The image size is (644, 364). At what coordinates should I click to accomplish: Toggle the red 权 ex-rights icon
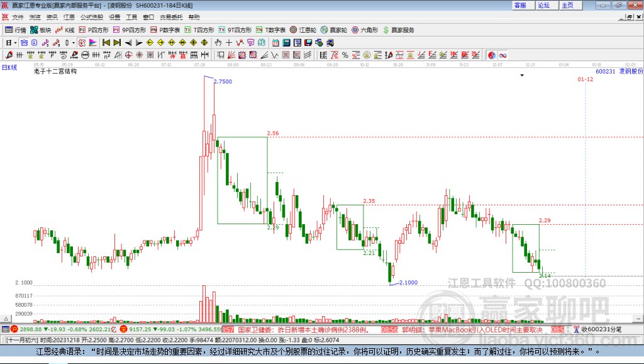pos(82,43)
